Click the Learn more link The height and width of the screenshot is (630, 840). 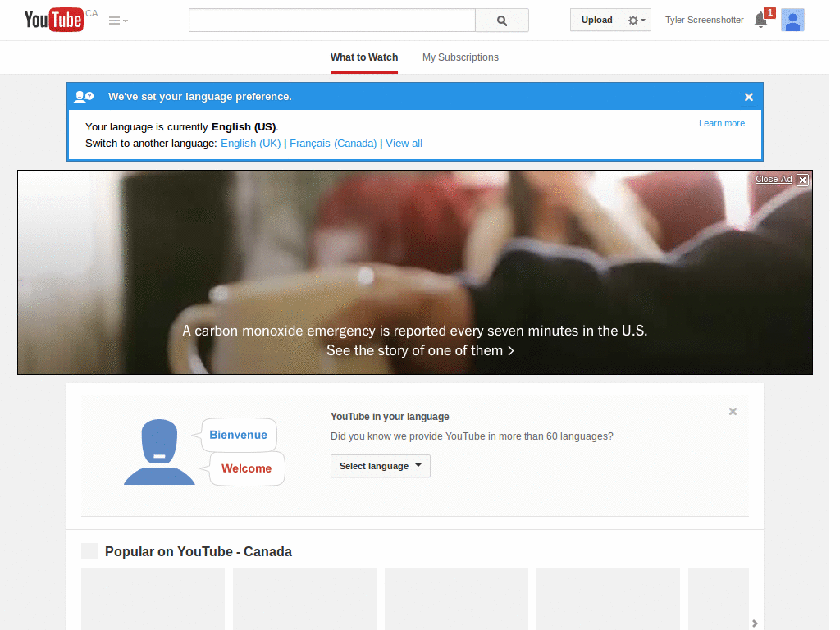click(721, 123)
